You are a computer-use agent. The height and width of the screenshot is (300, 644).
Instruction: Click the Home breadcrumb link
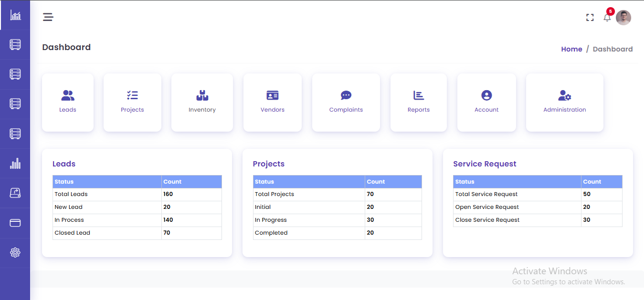coord(571,49)
